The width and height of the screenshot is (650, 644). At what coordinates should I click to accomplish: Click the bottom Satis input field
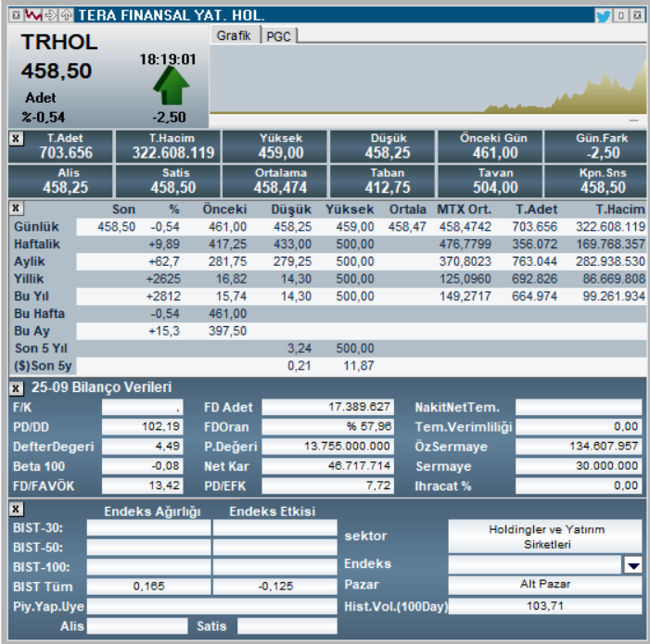point(287,625)
